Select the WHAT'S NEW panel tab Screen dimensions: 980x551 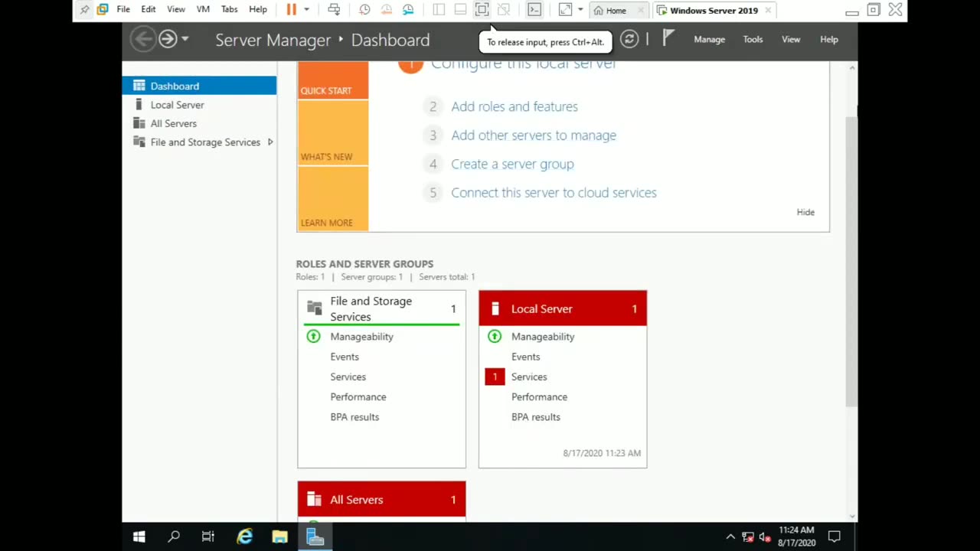pyautogui.click(x=332, y=132)
